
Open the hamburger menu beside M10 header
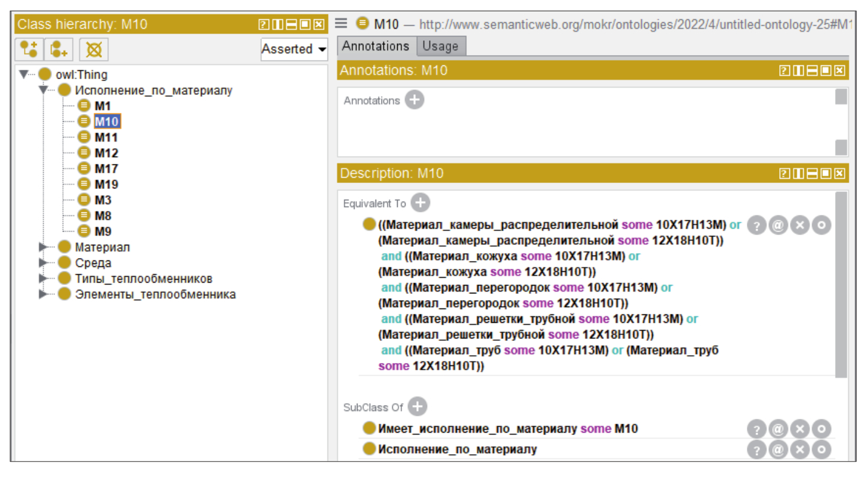point(341,23)
